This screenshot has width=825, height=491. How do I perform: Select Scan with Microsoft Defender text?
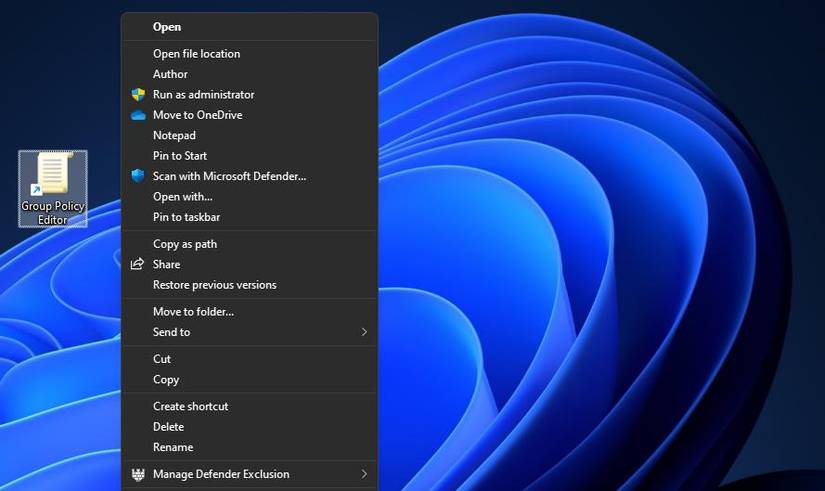point(229,176)
